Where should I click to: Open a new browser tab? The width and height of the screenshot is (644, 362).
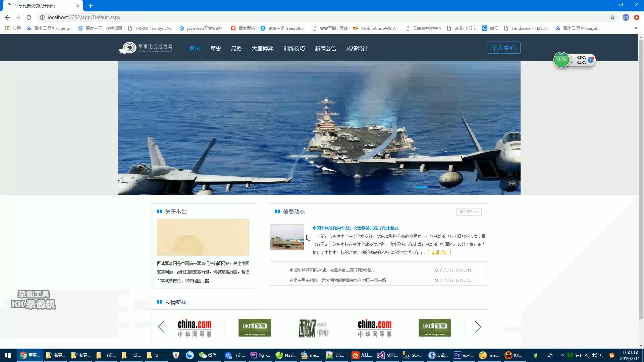[x=91, y=6]
